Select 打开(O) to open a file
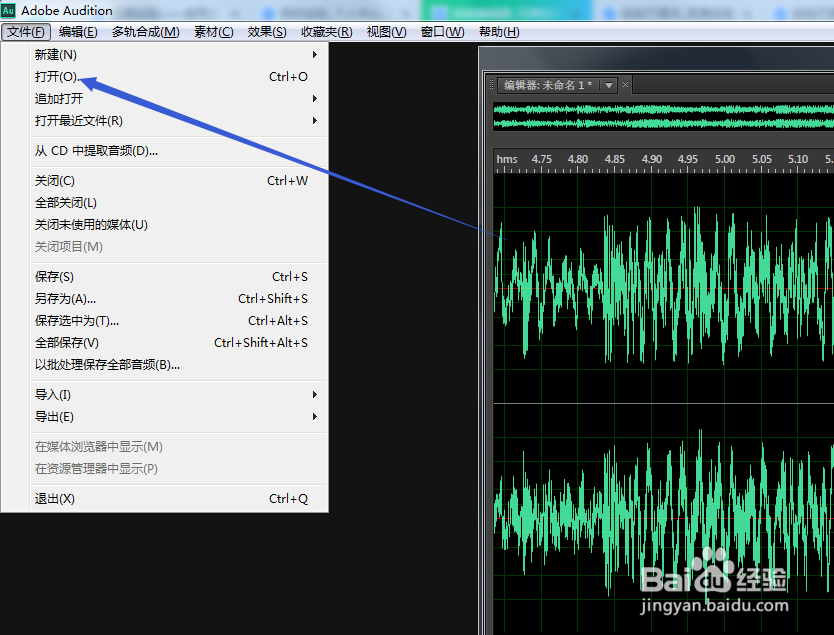 coord(55,77)
